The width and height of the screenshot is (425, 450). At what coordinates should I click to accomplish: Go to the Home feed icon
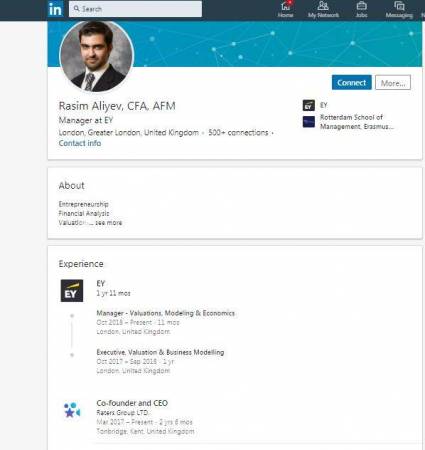tap(285, 6)
